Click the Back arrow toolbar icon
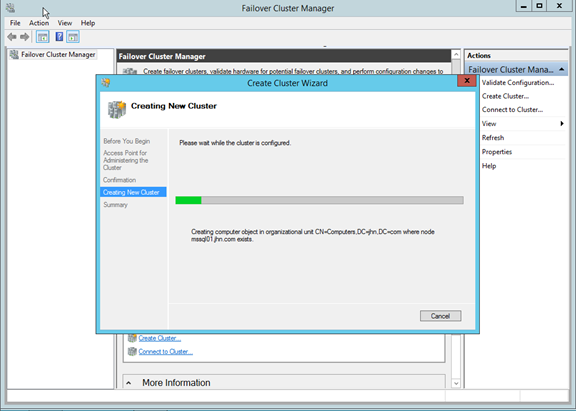 coord(12,37)
